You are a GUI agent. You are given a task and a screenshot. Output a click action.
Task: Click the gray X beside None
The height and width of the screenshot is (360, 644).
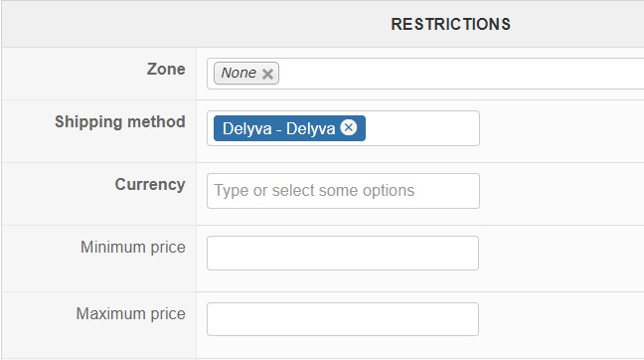[267, 74]
